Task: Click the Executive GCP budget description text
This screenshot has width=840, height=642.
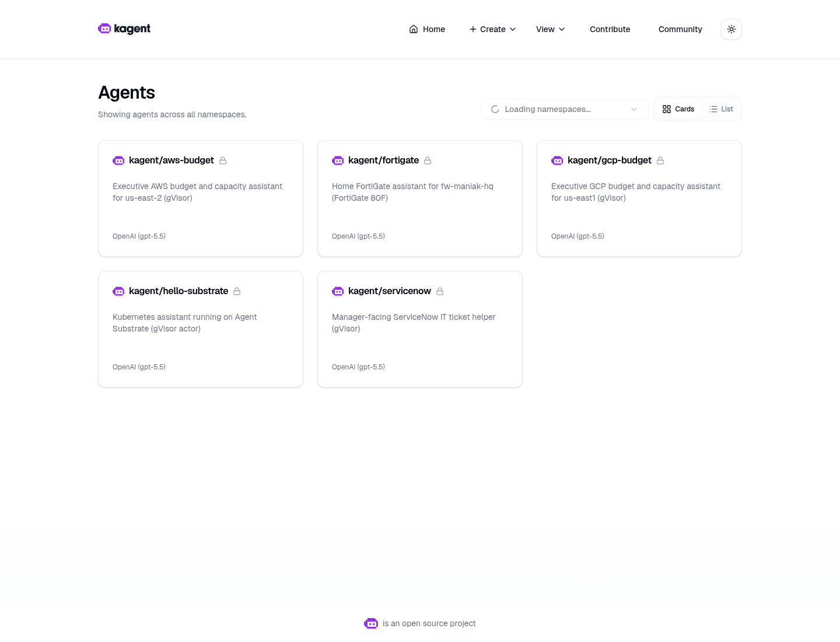Action: [x=636, y=192]
